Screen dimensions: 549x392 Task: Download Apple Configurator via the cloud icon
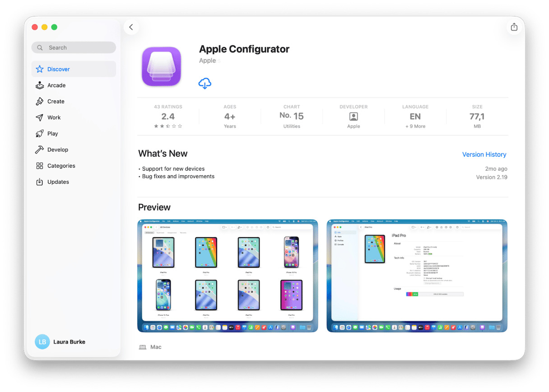click(x=205, y=83)
